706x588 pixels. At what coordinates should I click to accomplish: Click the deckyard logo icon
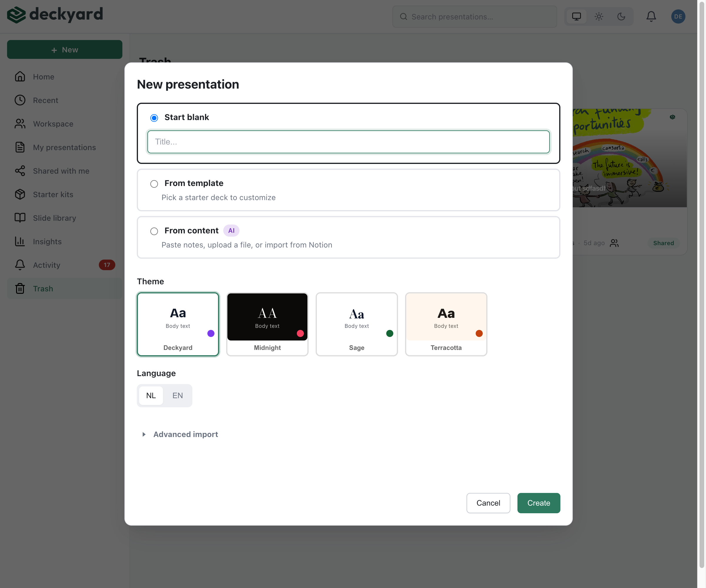16,15
